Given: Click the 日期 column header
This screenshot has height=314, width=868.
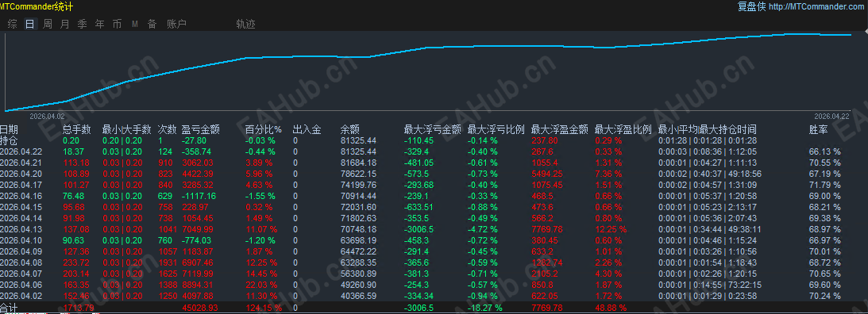Looking at the screenshot, I should click(x=9, y=129).
